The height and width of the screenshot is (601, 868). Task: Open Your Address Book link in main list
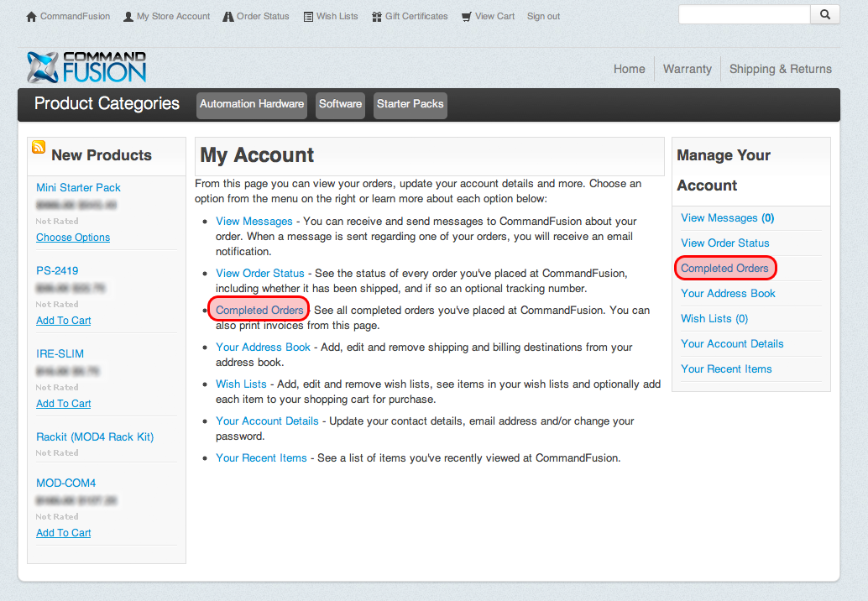pyautogui.click(x=263, y=348)
